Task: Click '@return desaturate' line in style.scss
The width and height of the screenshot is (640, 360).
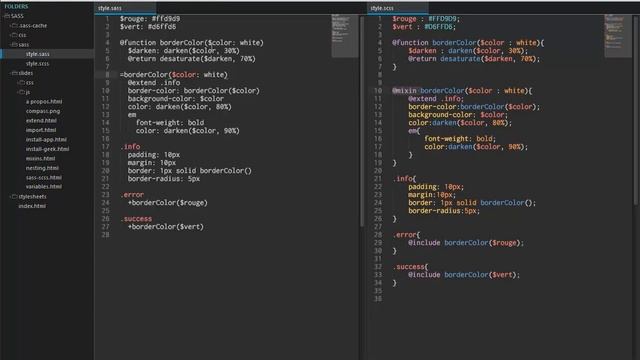Action: (x=474, y=59)
